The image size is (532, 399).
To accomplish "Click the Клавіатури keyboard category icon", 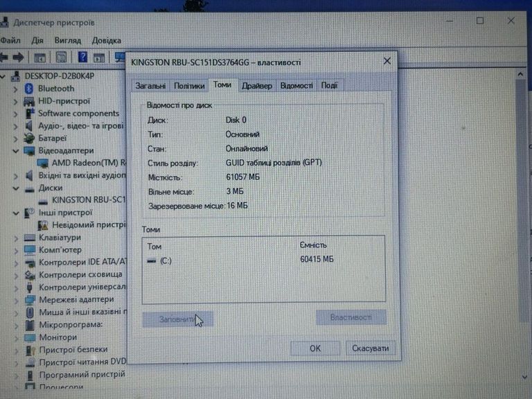I will click(x=29, y=238).
